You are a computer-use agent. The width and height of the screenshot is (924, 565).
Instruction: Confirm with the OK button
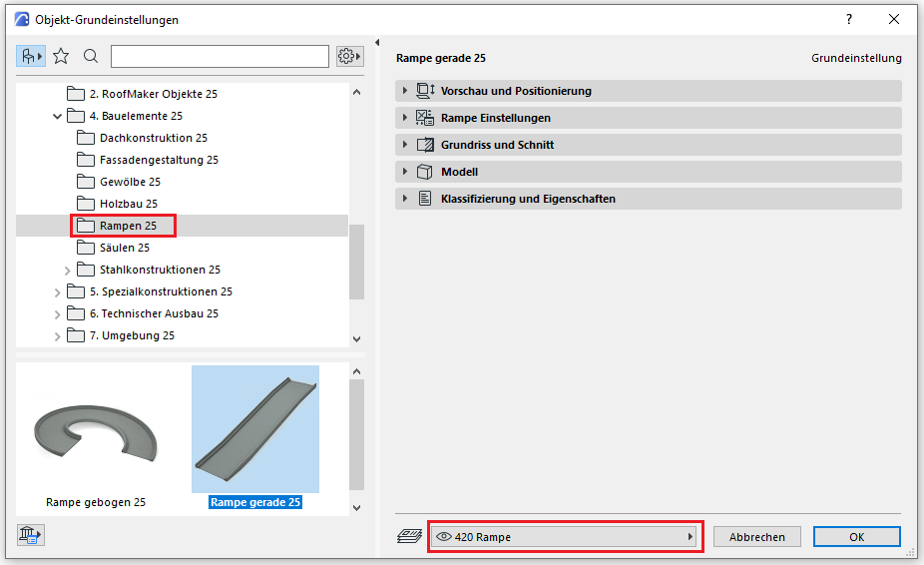(856, 537)
